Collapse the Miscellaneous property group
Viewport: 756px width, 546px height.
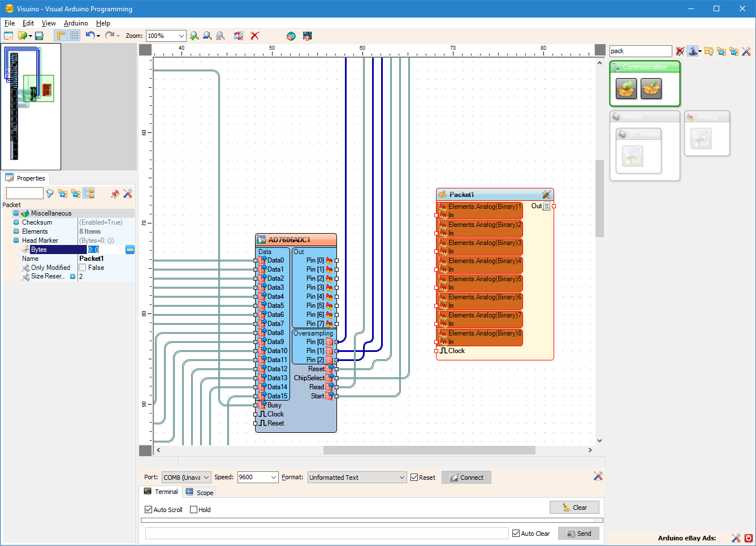(16, 213)
